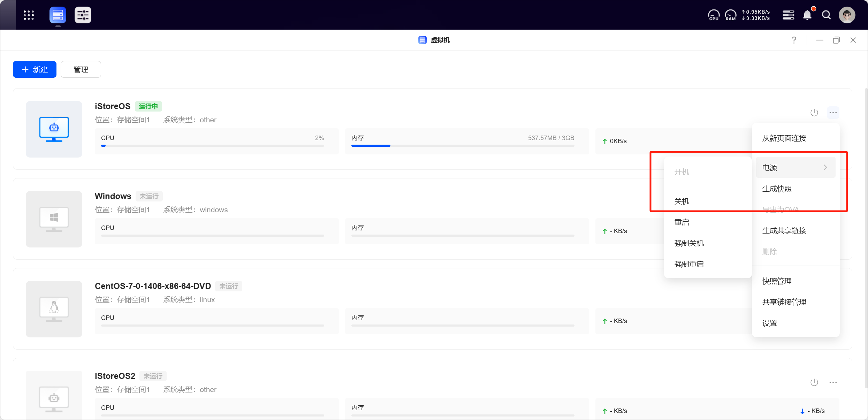Select 关机 from the power submenu
Screen dimensions: 868x420
pyautogui.click(x=682, y=201)
